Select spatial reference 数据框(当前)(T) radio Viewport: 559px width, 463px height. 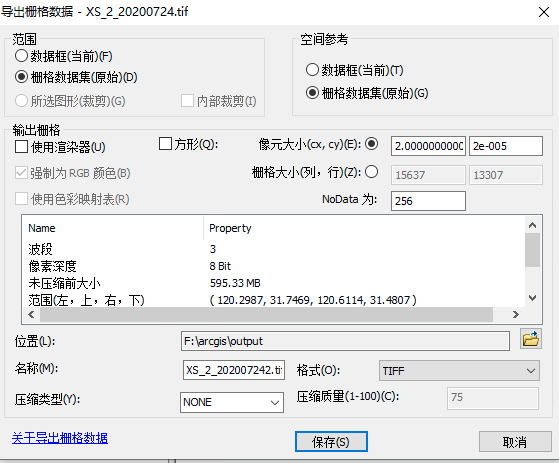tap(312, 70)
